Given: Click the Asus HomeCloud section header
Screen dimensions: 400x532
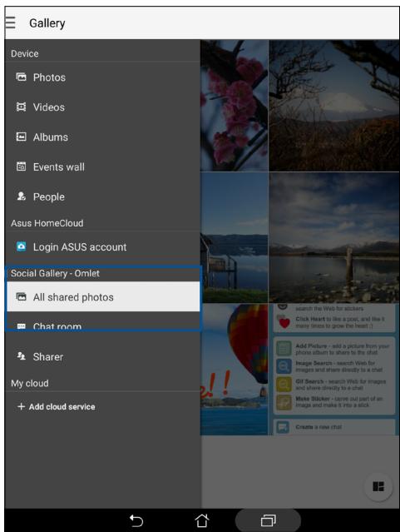Looking at the screenshot, I should point(47,223).
